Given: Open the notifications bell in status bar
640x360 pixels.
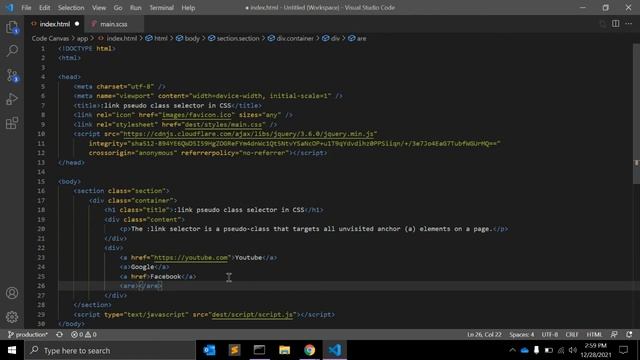Looking at the screenshot, I should (629, 334).
